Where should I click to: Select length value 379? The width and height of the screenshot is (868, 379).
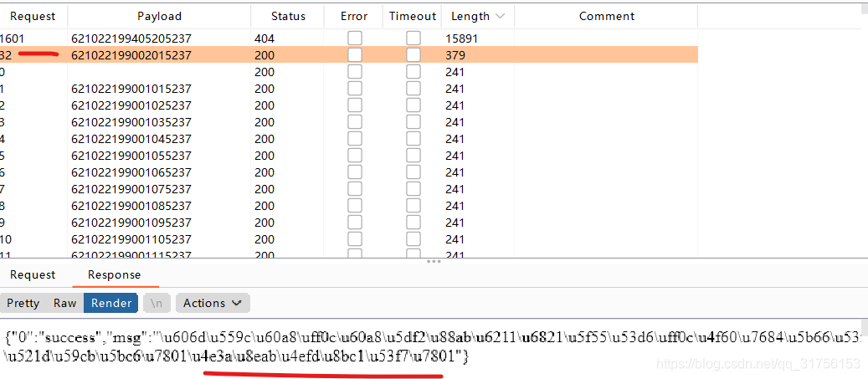click(455, 55)
